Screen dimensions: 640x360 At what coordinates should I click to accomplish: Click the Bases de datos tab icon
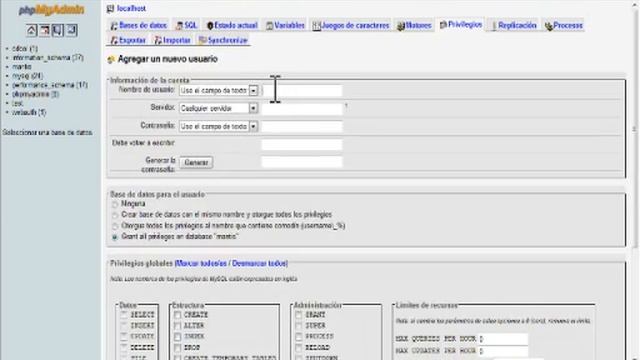tap(114, 26)
